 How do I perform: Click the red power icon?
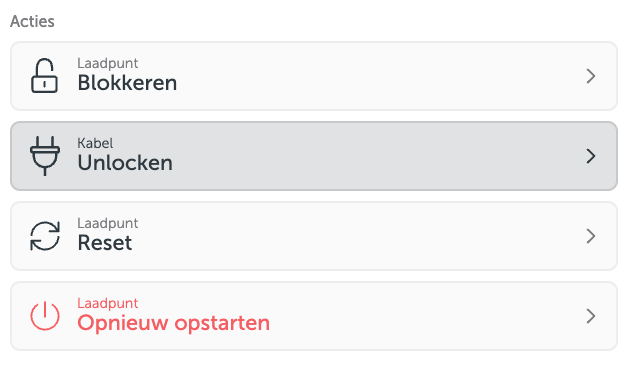45,316
